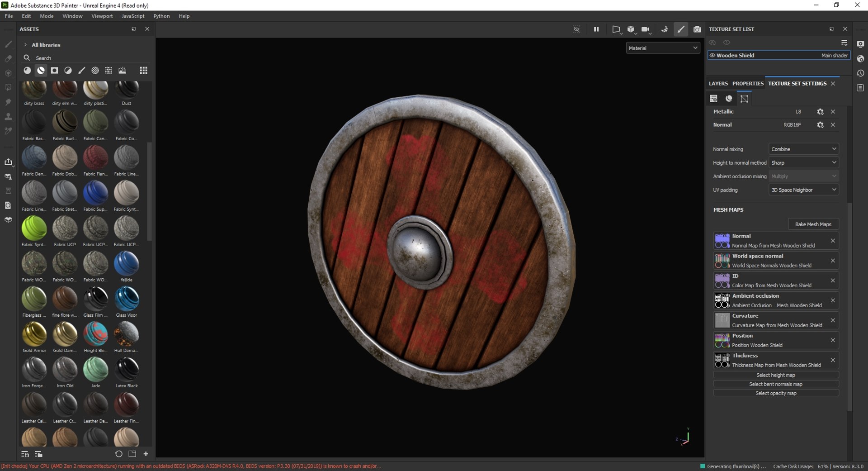Open the perspective view mode icon

tap(616, 29)
